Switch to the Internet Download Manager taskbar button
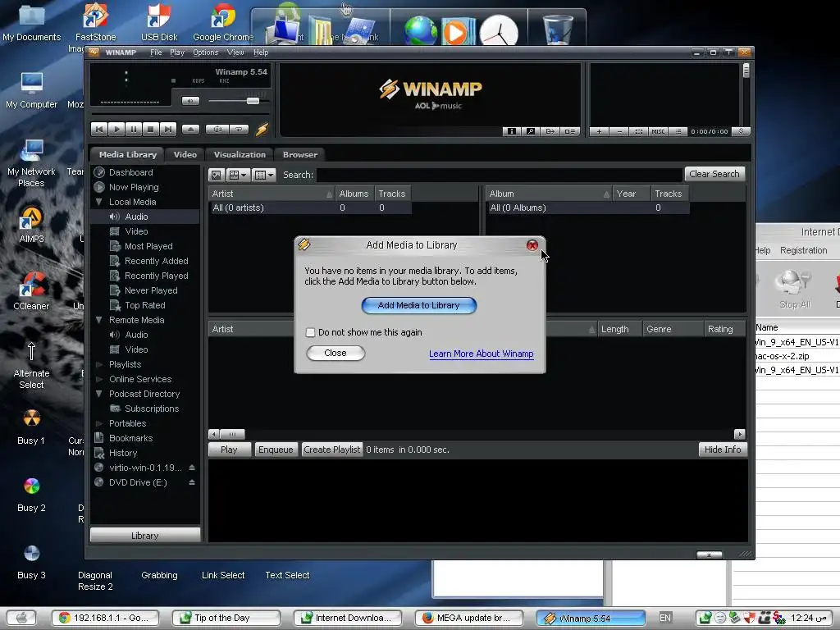Viewport: 840px width, 630px height. pyautogui.click(x=348, y=618)
